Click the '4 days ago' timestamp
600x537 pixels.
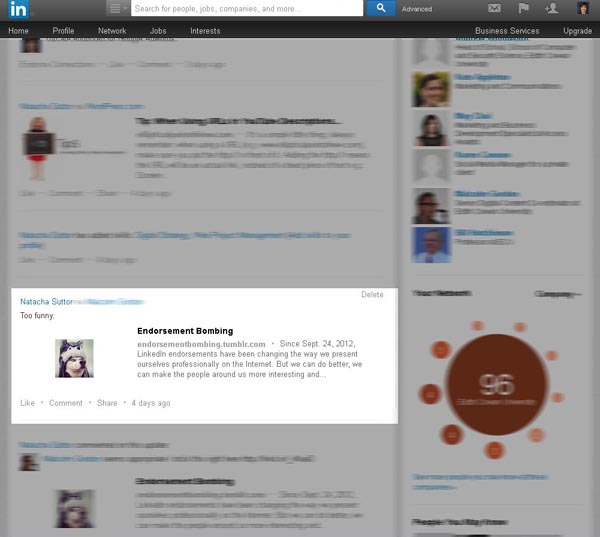coord(151,403)
